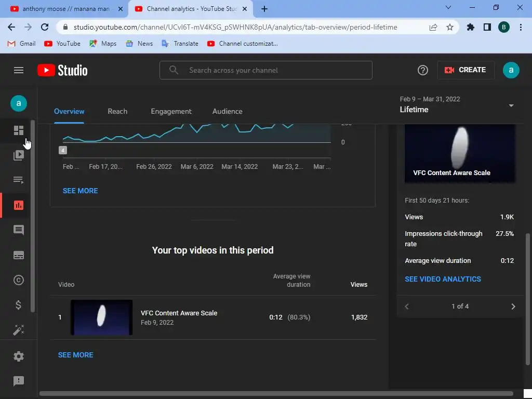Click SEE MORE under top videos
Screen dimensions: 532x399
76,355
